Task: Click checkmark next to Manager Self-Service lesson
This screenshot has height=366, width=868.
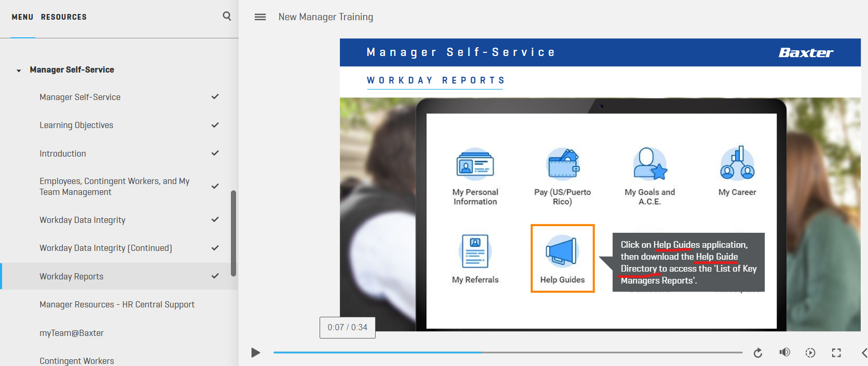Action: (215, 96)
